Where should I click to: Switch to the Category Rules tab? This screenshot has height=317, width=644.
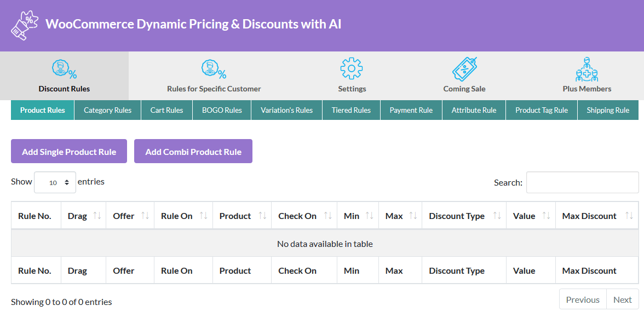point(107,110)
